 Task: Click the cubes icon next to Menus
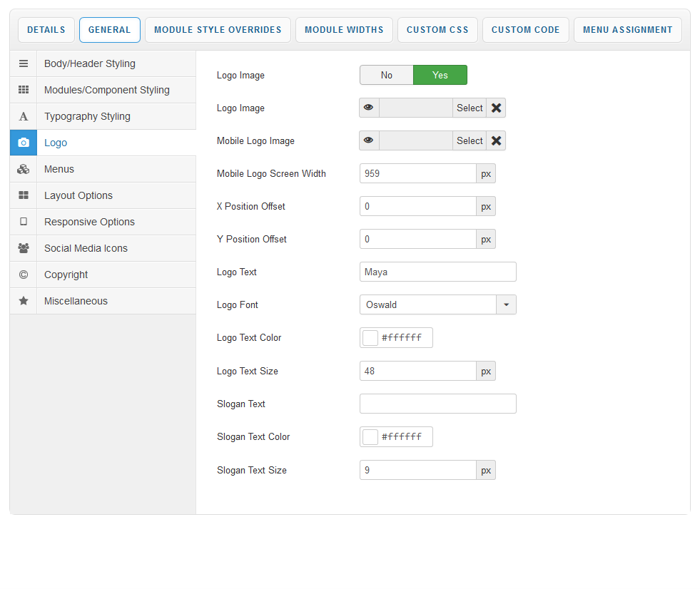[24, 169]
